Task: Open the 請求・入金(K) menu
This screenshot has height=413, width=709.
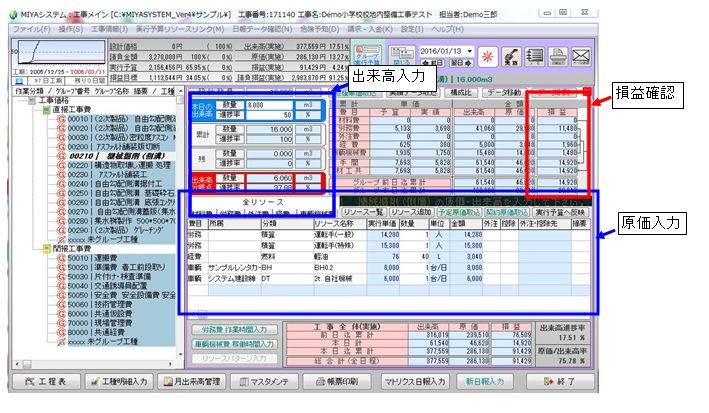Action: pos(370,29)
